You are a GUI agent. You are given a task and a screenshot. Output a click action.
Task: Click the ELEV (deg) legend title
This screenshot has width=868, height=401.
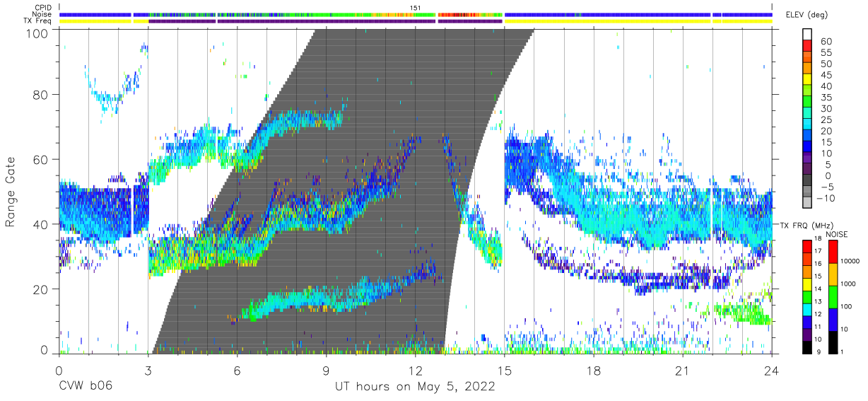coord(808,15)
